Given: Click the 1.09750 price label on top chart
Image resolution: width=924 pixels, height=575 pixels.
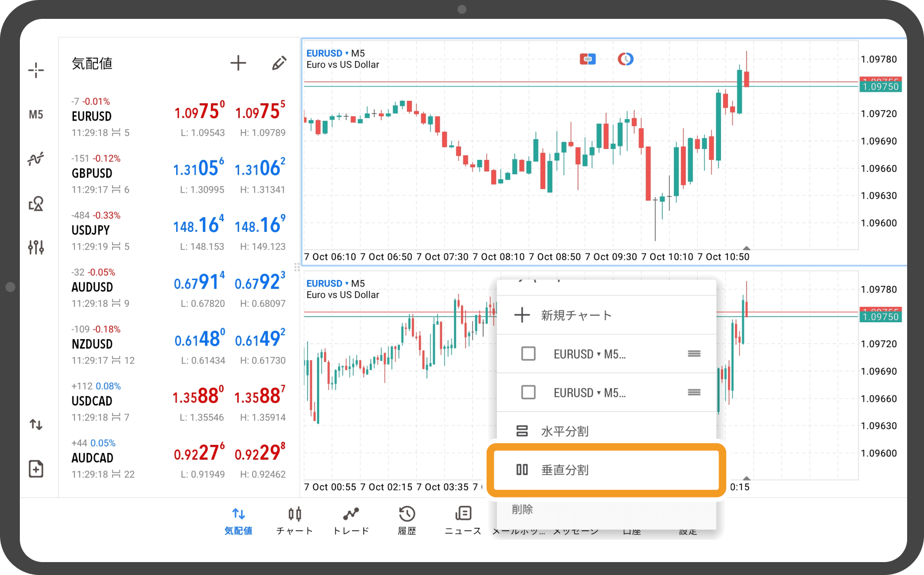Looking at the screenshot, I should (x=880, y=86).
